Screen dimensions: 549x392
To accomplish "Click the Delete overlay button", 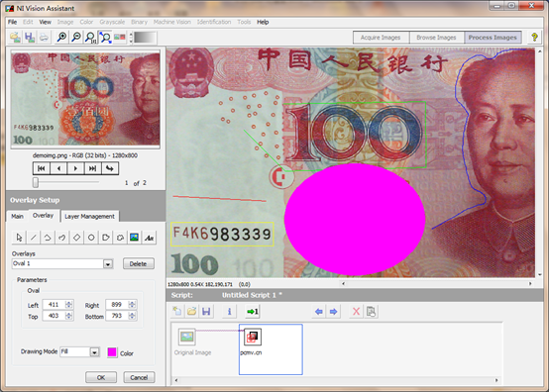I will pos(139,263).
